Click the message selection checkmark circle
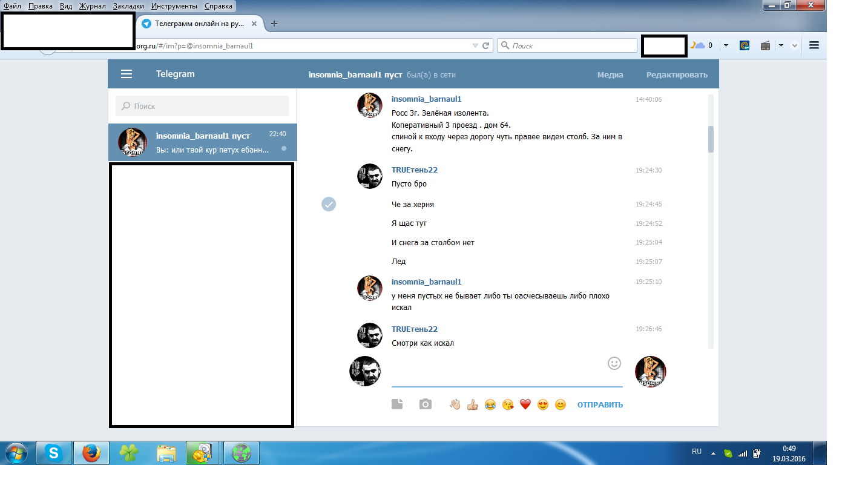Image resolution: width=868 pixels, height=488 pixels. (x=329, y=204)
